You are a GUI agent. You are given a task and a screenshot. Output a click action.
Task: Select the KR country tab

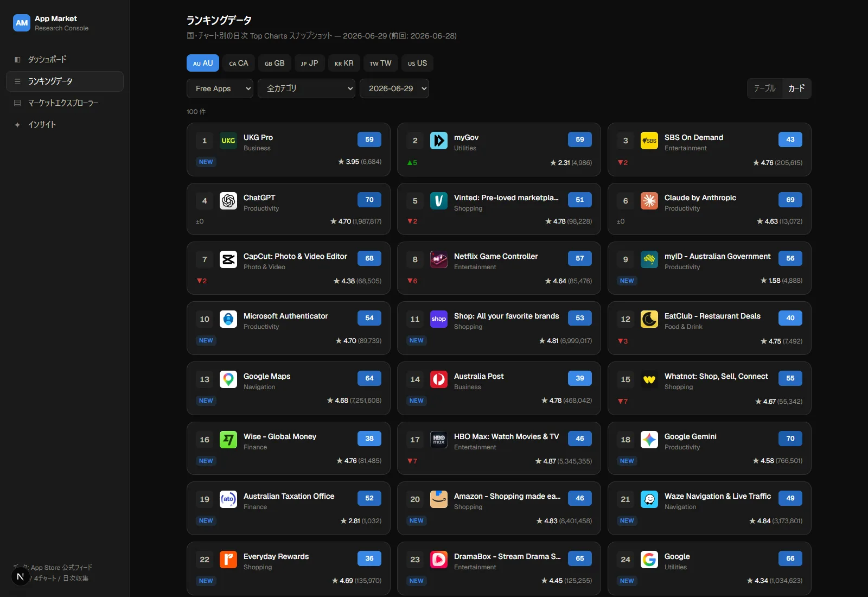pos(344,63)
